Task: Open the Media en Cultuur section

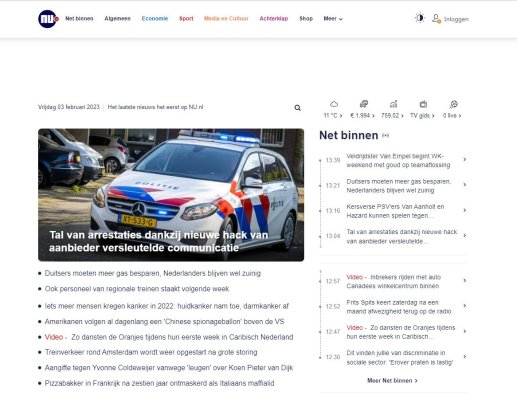Action: coord(226,19)
